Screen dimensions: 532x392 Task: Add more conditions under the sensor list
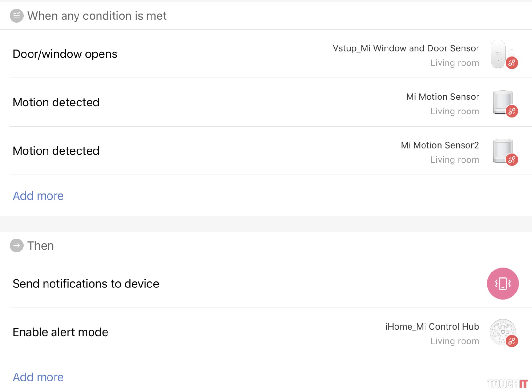[38, 196]
